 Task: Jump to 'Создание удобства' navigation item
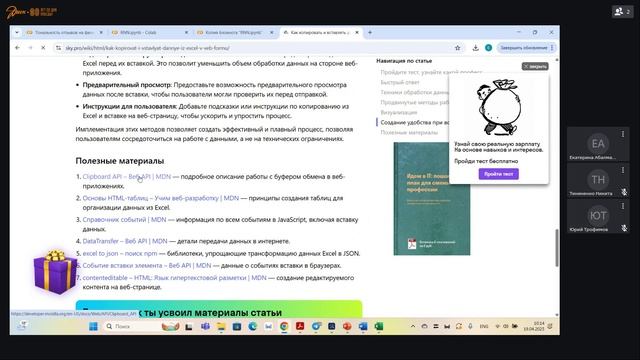(x=415, y=122)
